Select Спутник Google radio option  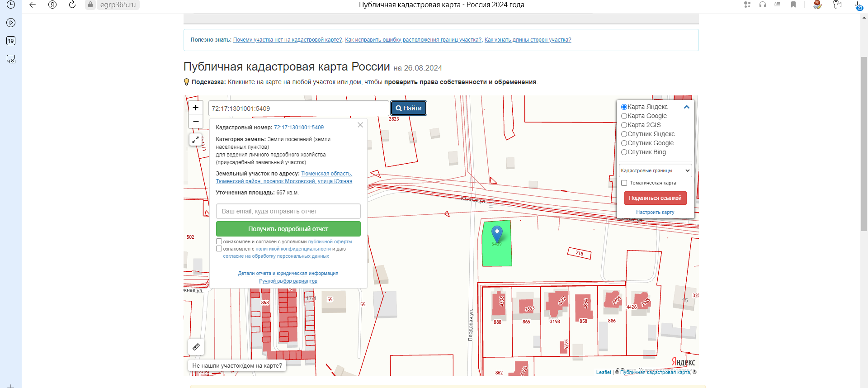(x=624, y=143)
